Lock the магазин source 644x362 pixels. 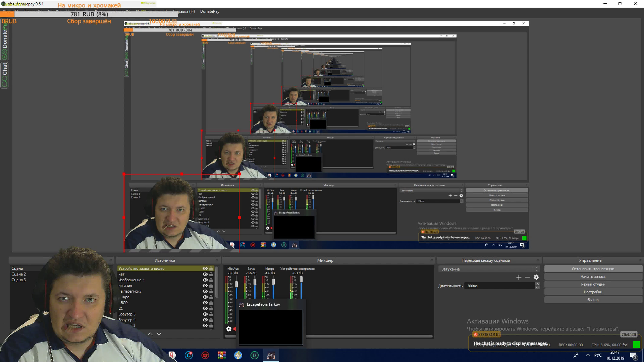[x=211, y=285]
